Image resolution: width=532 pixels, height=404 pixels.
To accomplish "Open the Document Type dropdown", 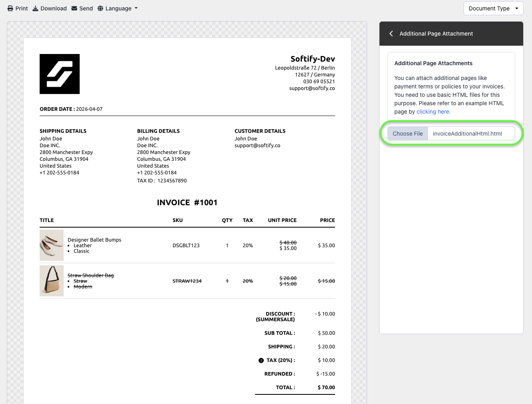I will click(493, 8).
